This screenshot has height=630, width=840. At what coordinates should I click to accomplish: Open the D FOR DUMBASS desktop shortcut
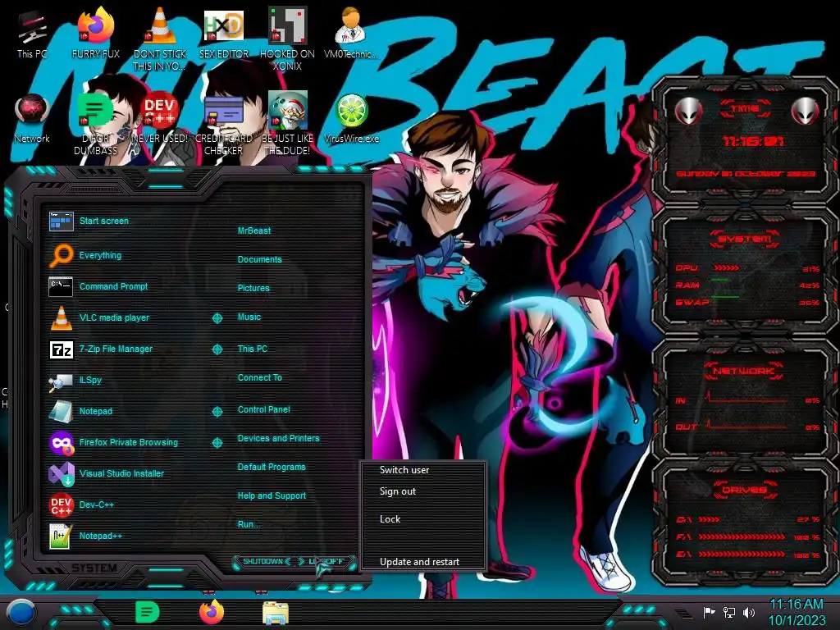[96, 123]
